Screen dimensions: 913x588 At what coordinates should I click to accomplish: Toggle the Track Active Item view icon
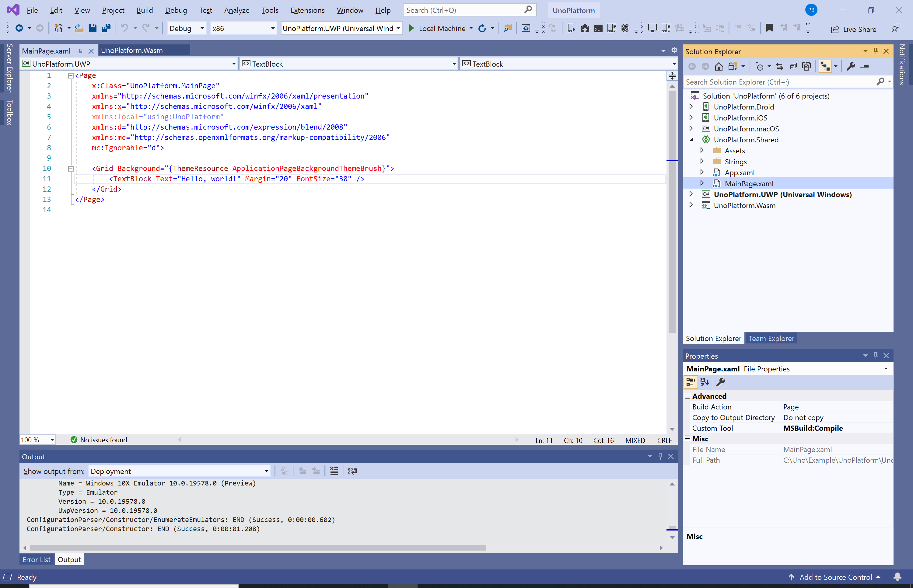pos(825,66)
